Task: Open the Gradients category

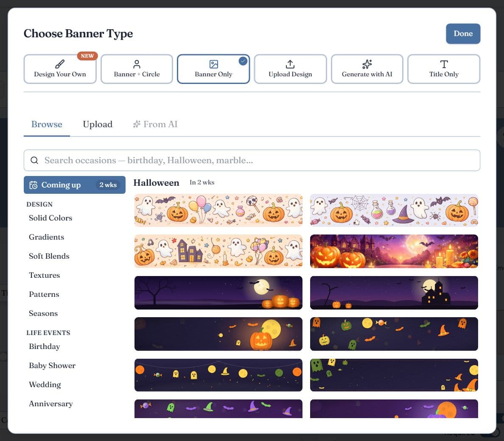Action: coord(47,237)
